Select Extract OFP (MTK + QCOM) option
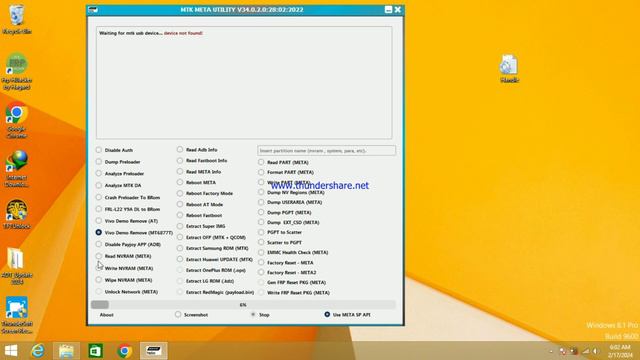This screenshot has height=360, width=640. point(212,237)
